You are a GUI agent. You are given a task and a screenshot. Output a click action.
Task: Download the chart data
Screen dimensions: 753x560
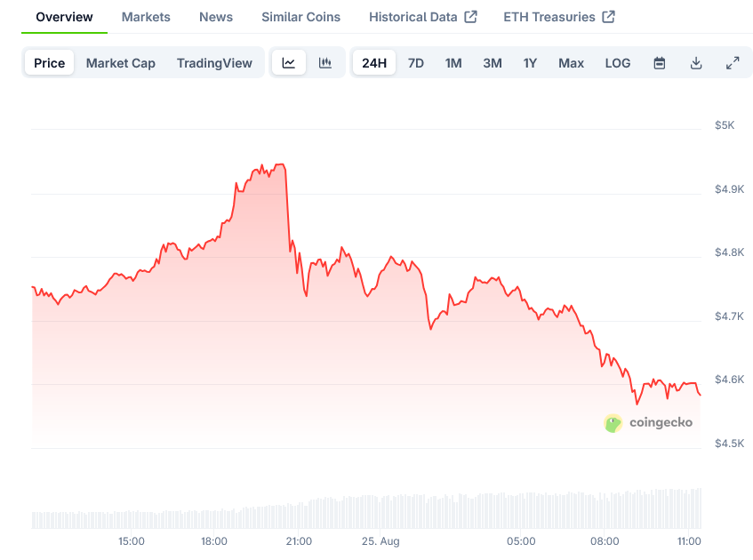tap(696, 63)
